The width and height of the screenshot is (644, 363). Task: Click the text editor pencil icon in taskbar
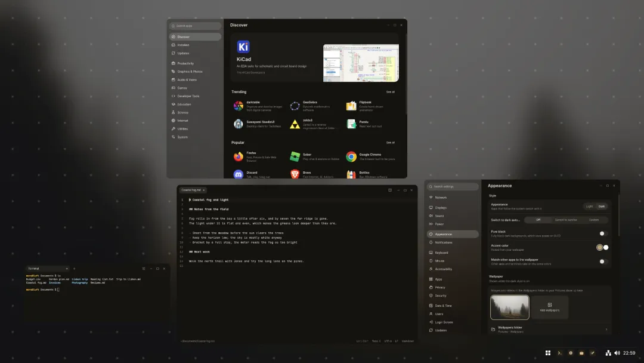pos(592,353)
